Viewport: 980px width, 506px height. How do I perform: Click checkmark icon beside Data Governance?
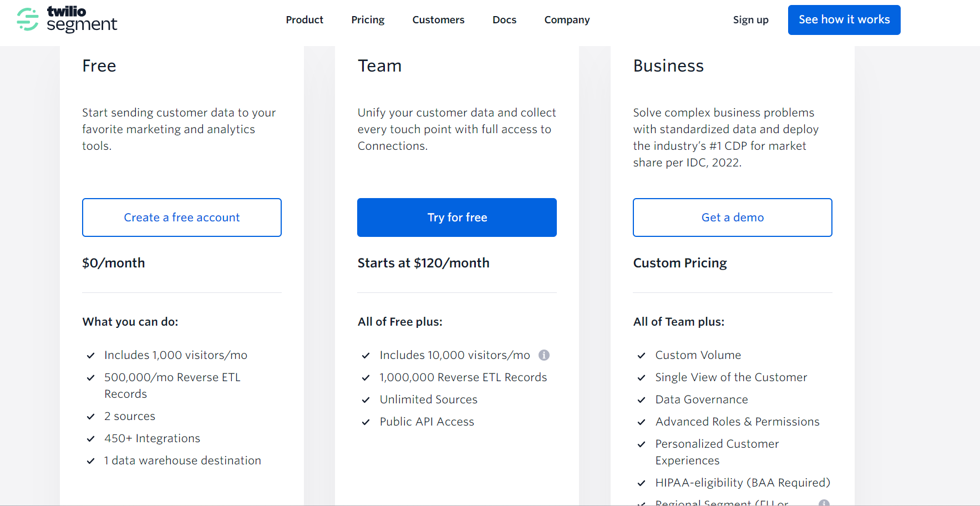(642, 400)
